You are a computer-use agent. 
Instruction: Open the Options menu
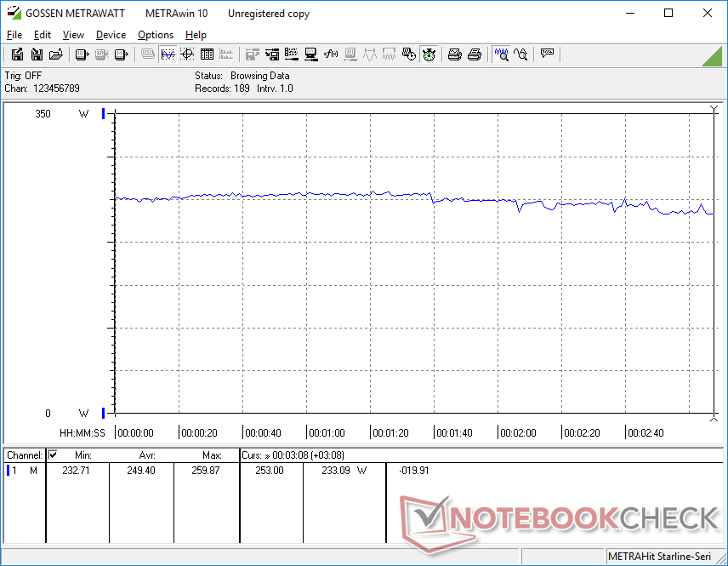[156, 35]
